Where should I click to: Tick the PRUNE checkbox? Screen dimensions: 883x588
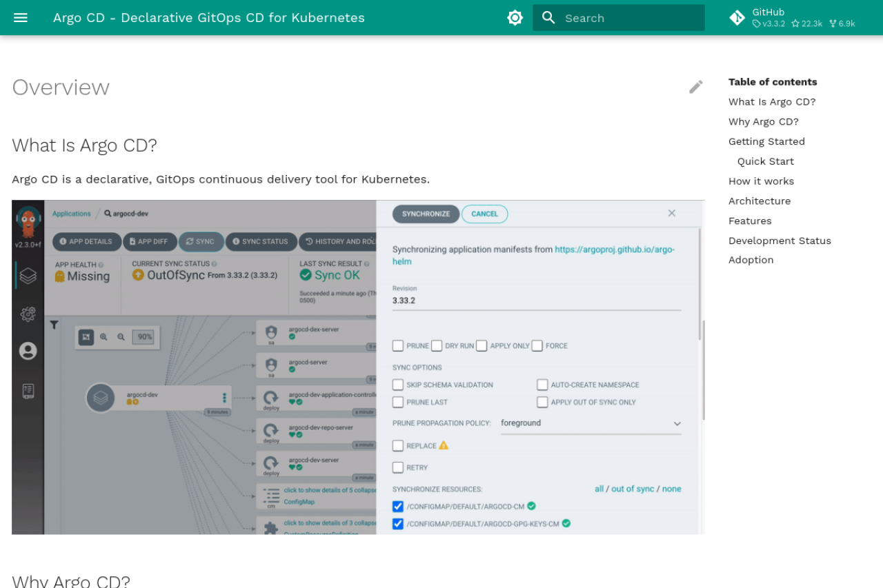(x=398, y=345)
